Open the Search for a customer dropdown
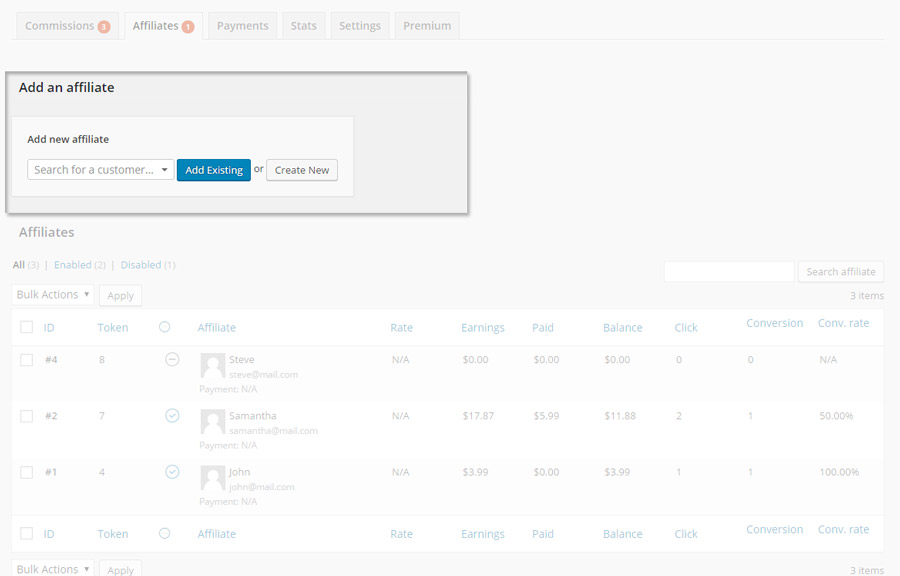 (x=101, y=170)
